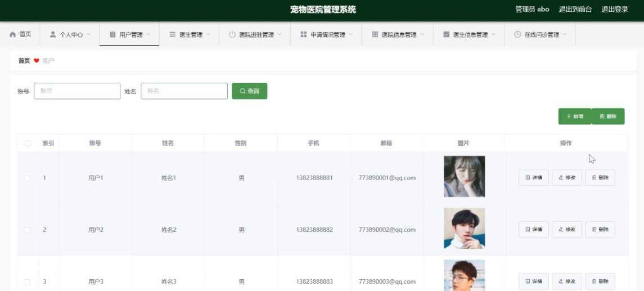This screenshot has height=291, width=644.
Task: Click the magnifier icon on 查询 button
Action: 243,91
